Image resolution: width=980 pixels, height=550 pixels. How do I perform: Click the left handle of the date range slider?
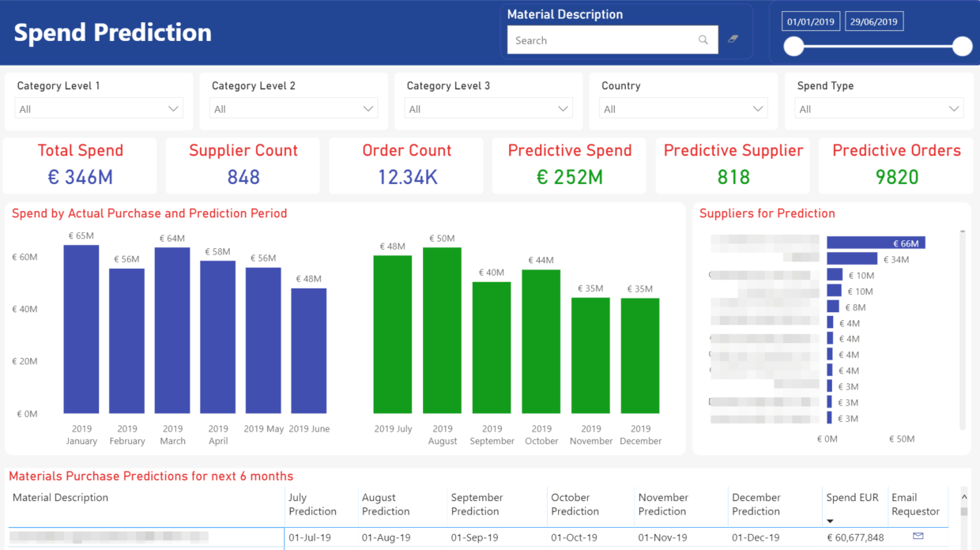pos(793,47)
